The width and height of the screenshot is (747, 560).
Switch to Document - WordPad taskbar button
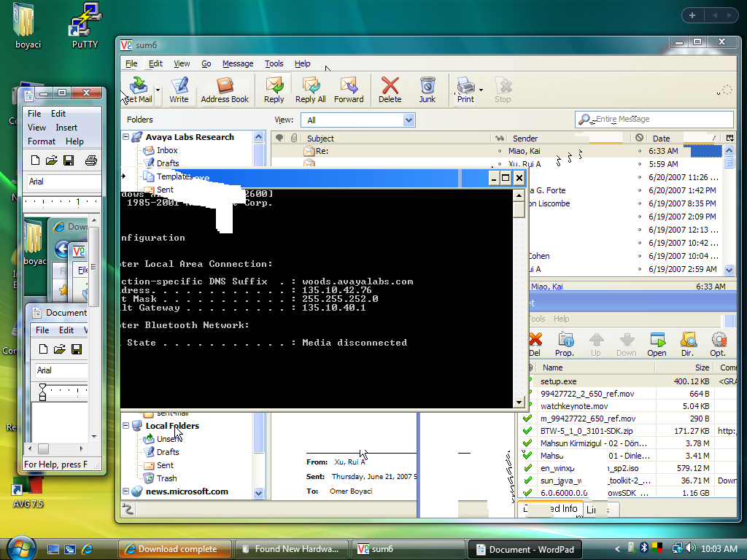tap(525, 549)
